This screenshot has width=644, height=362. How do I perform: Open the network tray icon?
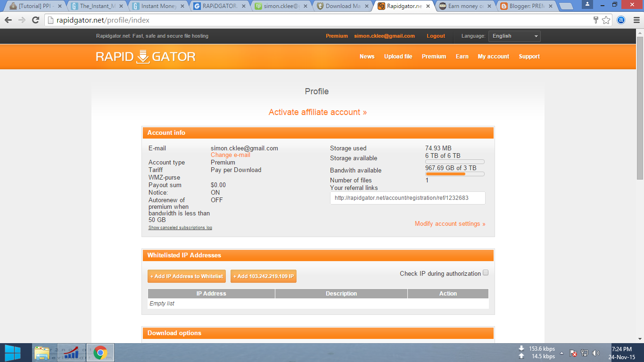[x=585, y=353]
